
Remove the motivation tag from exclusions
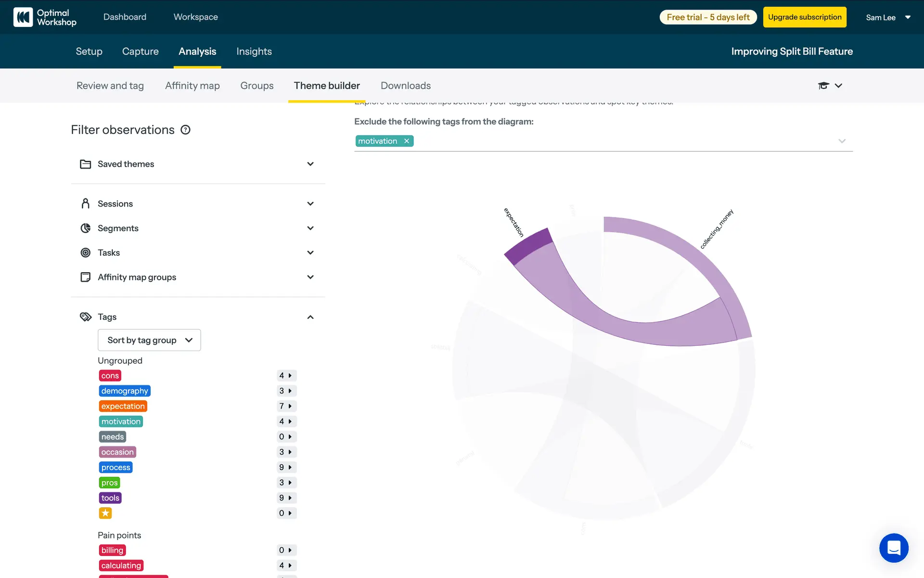407,141
